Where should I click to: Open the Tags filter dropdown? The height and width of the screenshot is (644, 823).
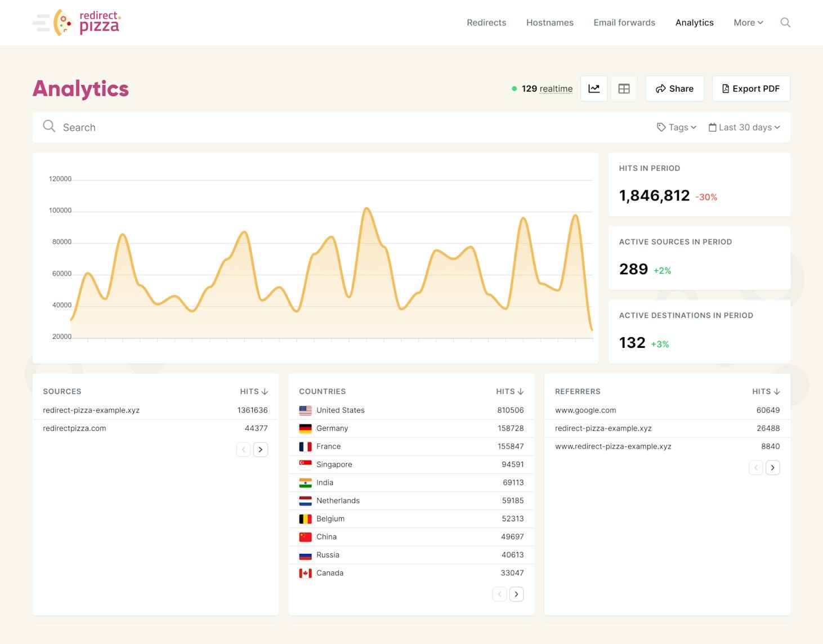[x=676, y=127]
